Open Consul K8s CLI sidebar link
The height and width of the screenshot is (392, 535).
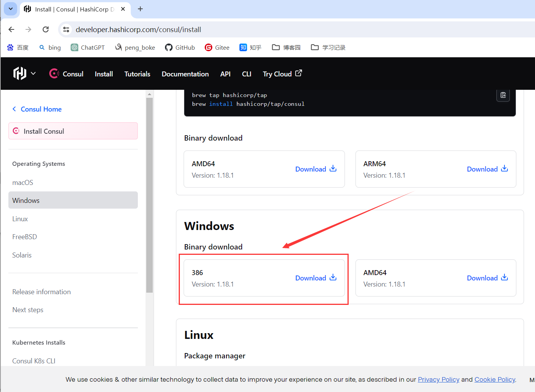(x=34, y=361)
